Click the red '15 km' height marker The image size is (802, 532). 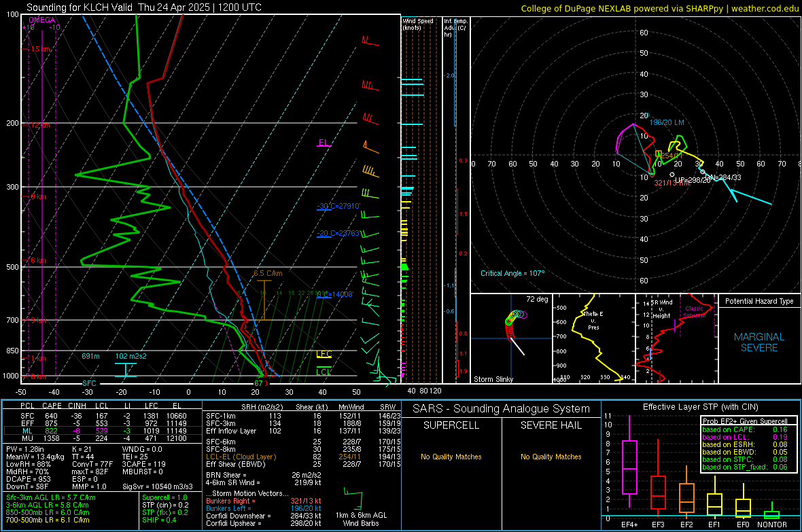[39, 49]
